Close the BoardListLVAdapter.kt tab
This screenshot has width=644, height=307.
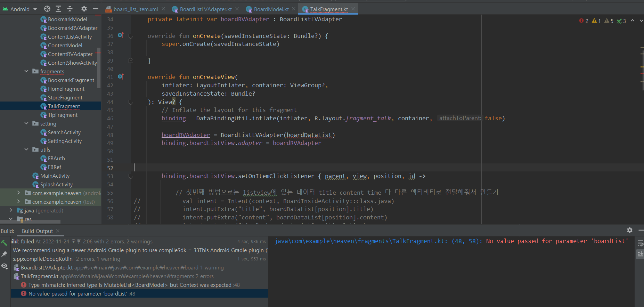click(237, 9)
